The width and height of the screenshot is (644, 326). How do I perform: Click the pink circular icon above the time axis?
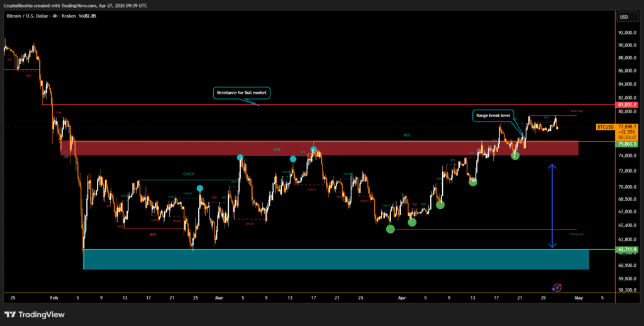557,287
